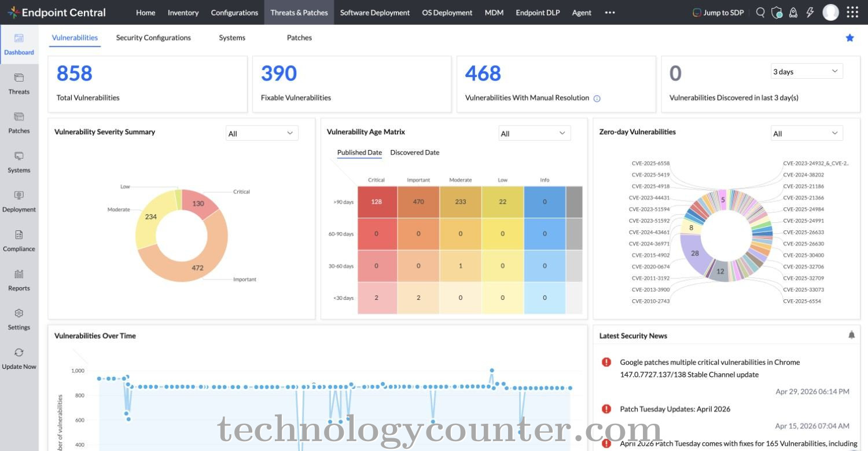Open Settings in the sidebar
Viewport: 868px width, 451px height.
pos(19,320)
